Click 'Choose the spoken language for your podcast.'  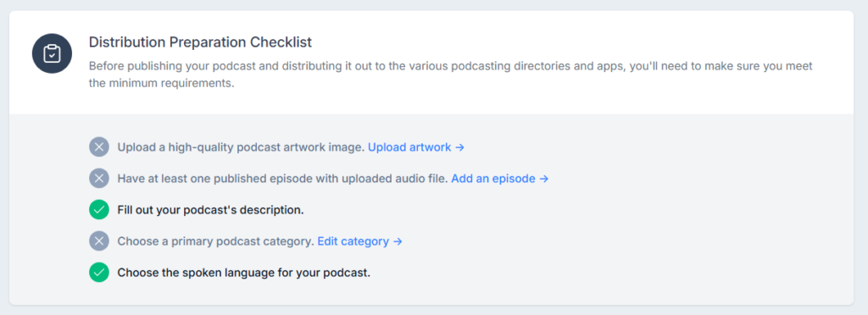[243, 273]
